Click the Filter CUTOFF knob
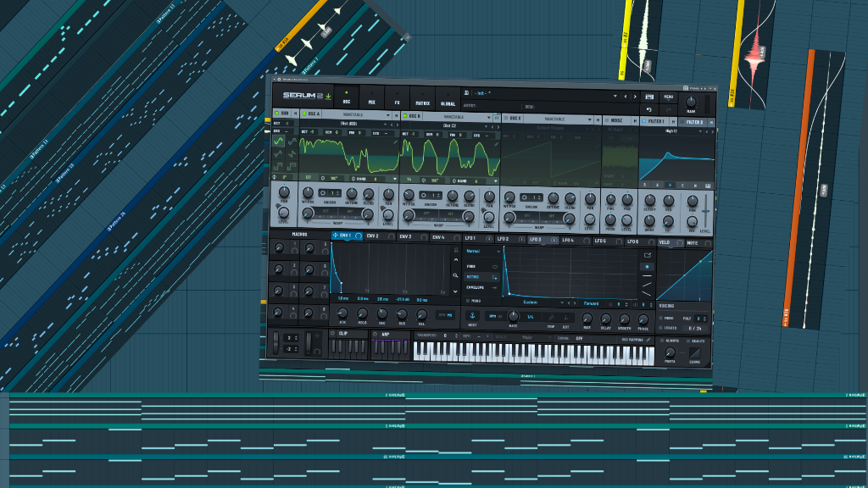 point(650,200)
